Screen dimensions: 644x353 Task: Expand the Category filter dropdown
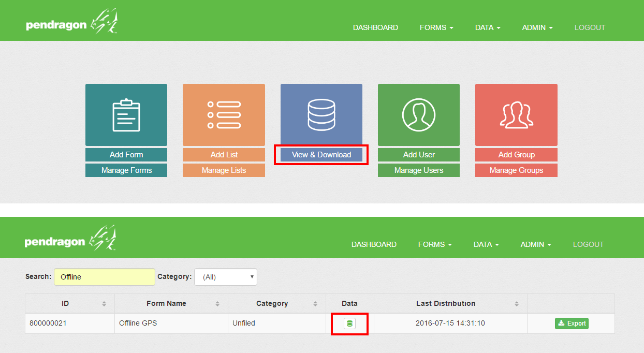(226, 277)
